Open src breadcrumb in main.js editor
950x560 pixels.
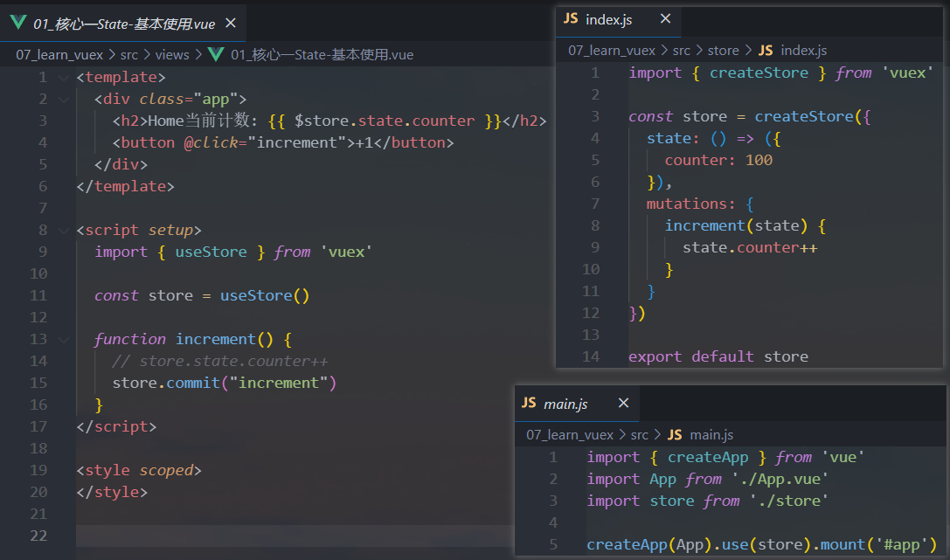(x=640, y=435)
